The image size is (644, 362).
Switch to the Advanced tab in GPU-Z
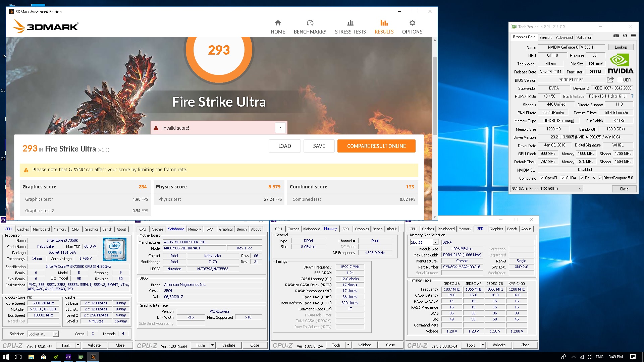[x=564, y=38]
